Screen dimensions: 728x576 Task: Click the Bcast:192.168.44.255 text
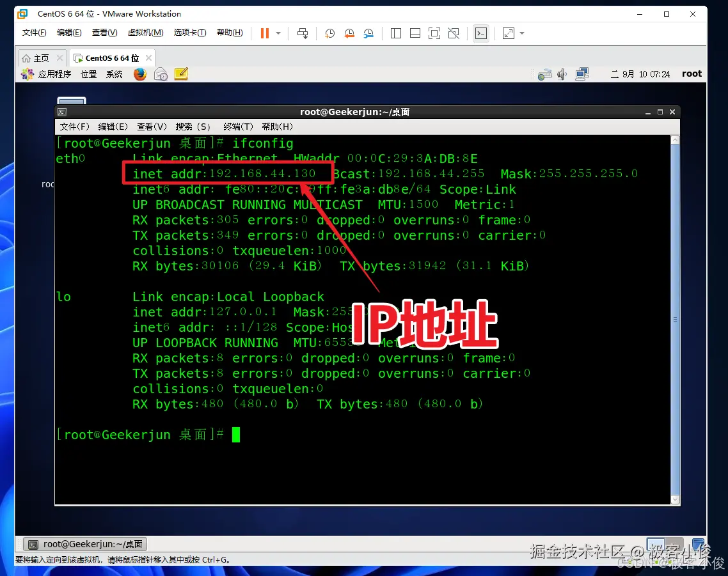(409, 174)
